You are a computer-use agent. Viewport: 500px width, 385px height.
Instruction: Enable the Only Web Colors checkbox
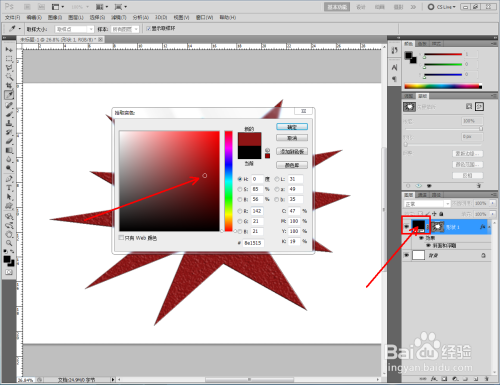coord(121,238)
